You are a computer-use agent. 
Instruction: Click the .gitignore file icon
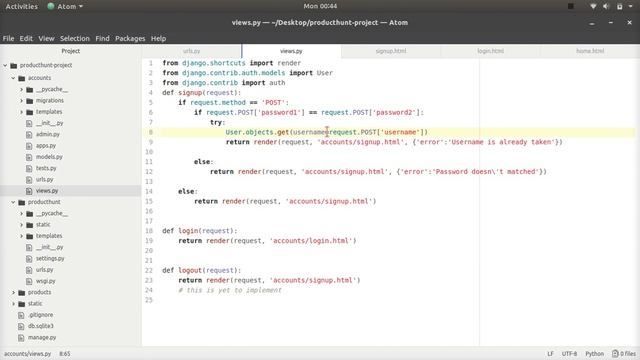[x=21, y=315]
